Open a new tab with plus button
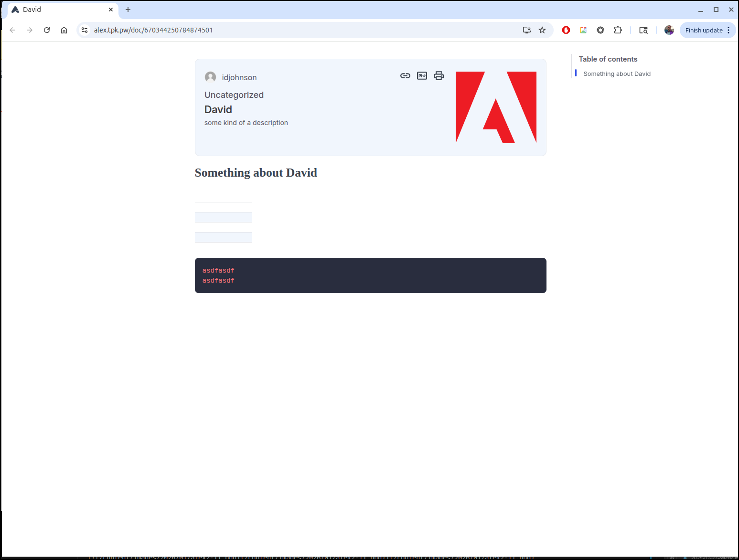Screen dimensions: 739x560 (128, 10)
